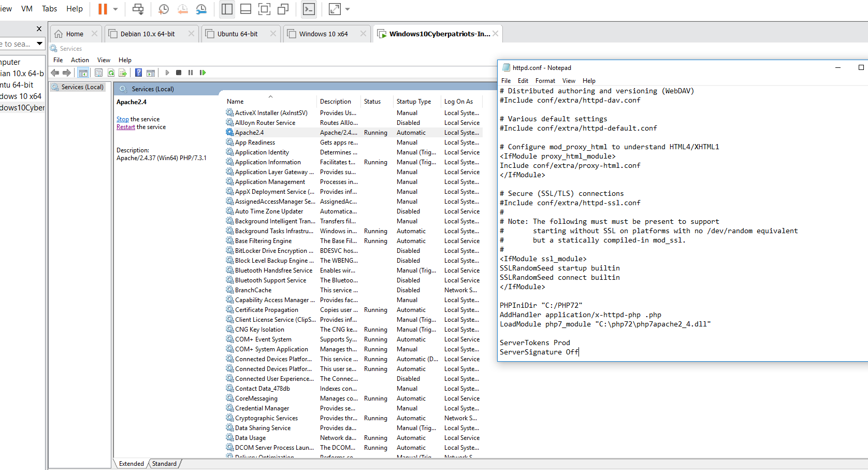The image size is (868, 470).
Task: Open the View menu in Services
Action: point(104,60)
